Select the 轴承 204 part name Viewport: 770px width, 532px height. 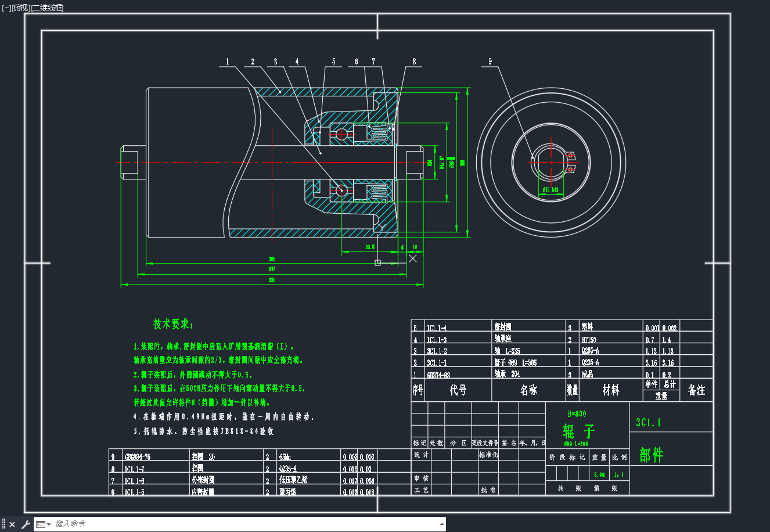pos(507,374)
